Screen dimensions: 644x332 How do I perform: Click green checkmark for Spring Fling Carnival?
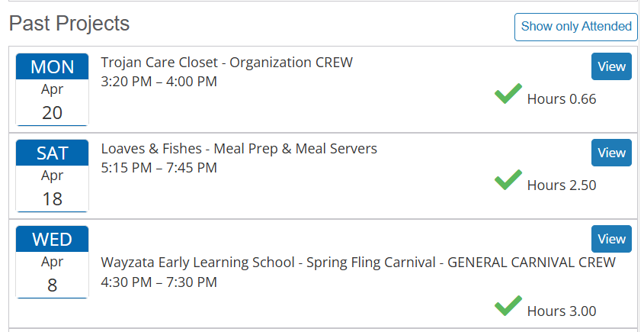(x=508, y=307)
